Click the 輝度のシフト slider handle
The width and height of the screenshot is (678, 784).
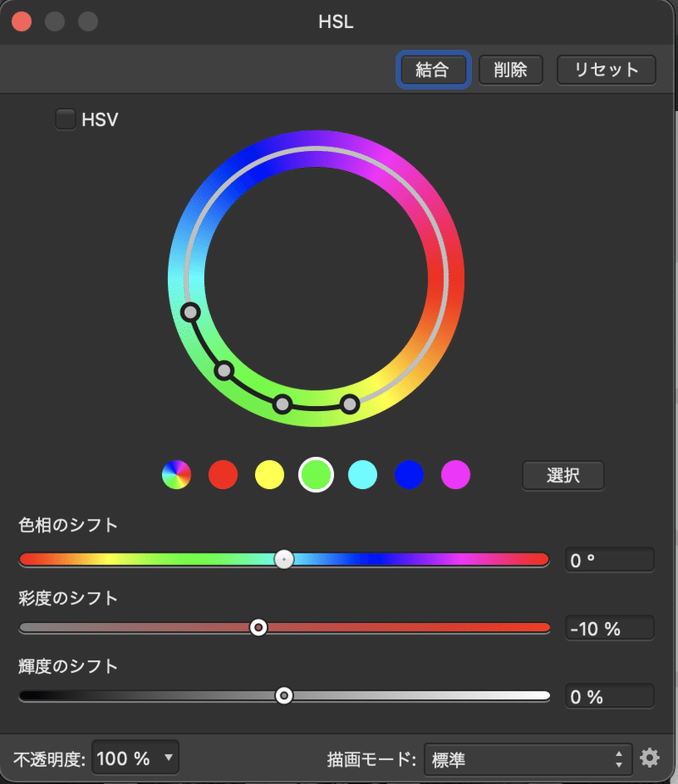[x=284, y=695]
